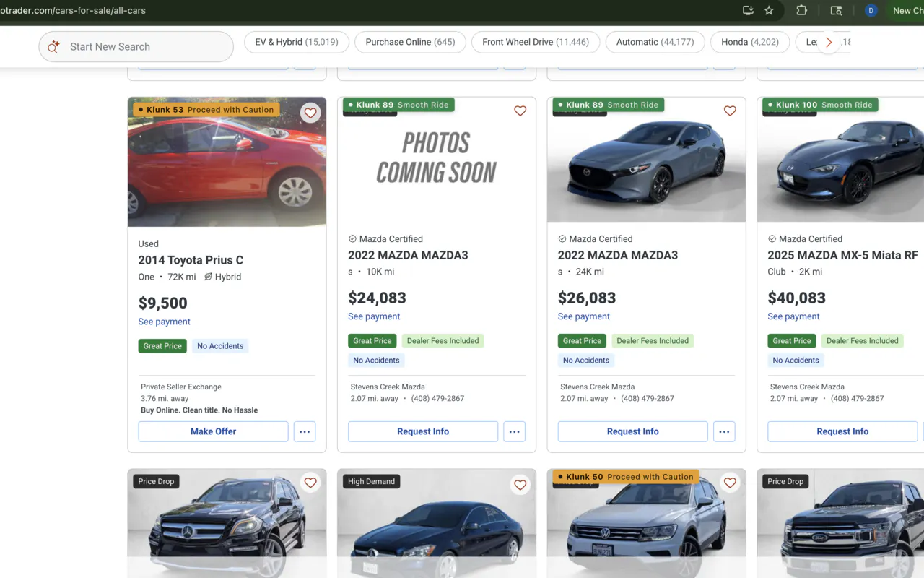Image resolution: width=924 pixels, height=578 pixels.
Task: Click the High Demand badge
Action: click(371, 481)
